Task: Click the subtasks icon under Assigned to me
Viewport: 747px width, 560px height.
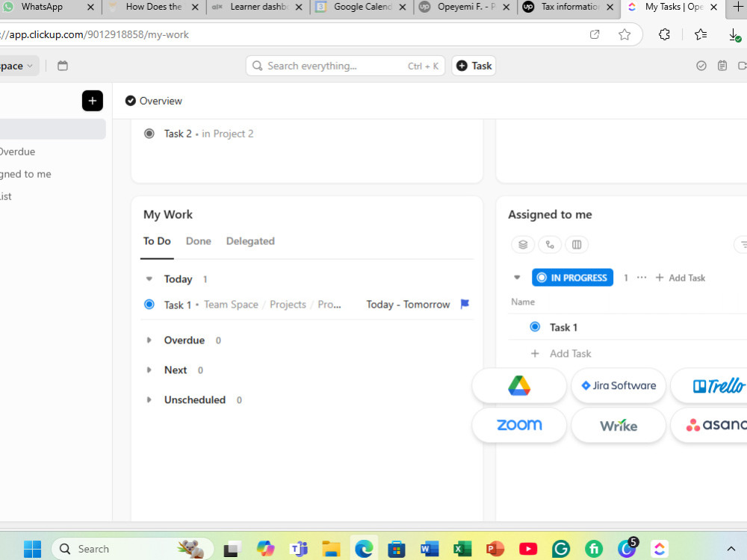Action: click(550, 245)
